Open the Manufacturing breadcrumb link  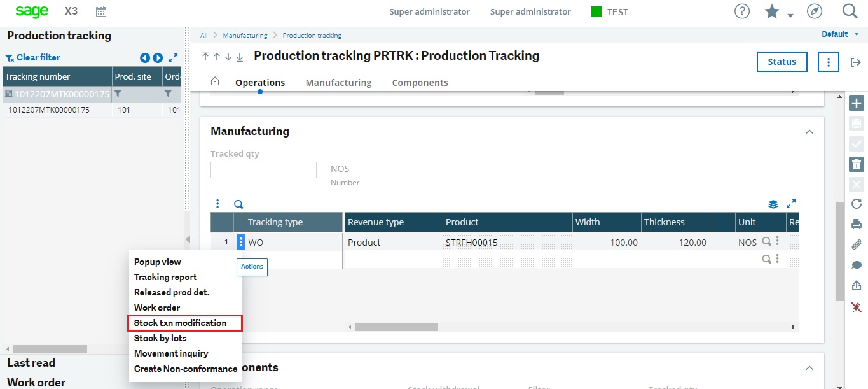click(245, 35)
